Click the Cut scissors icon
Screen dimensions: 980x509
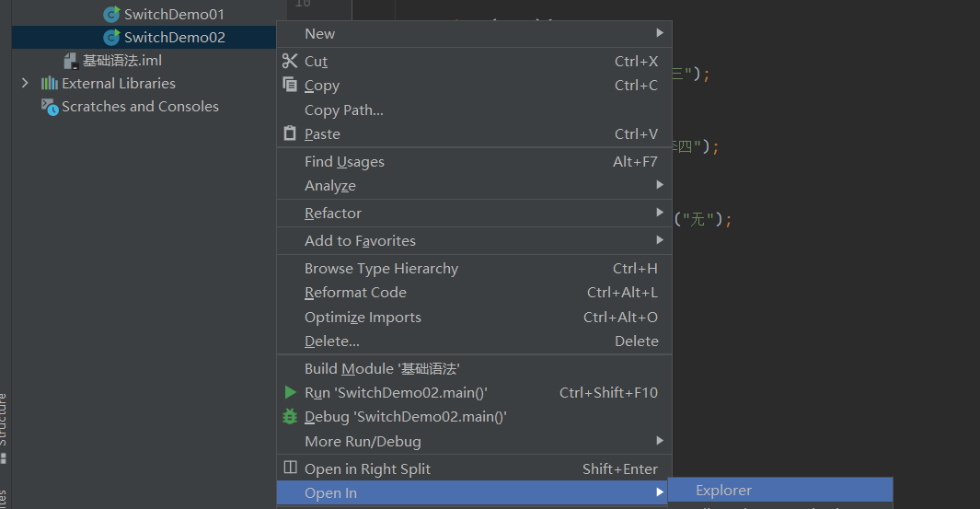click(290, 62)
